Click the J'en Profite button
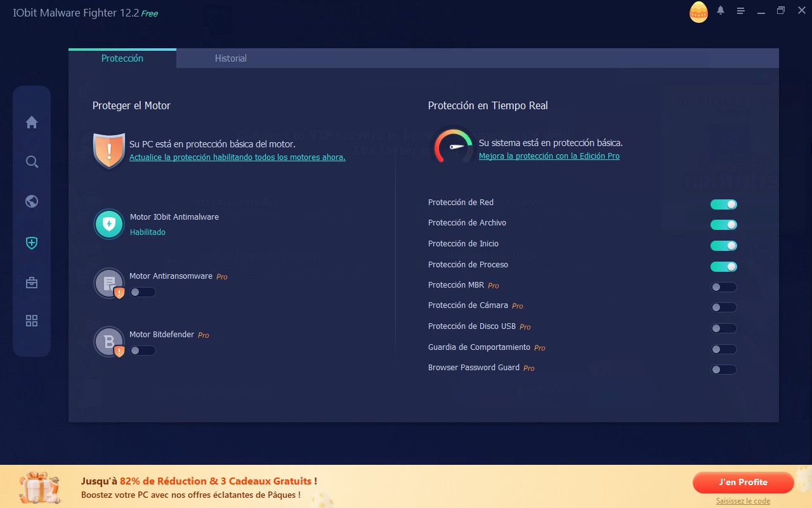812x508 pixels. pos(743,482)
